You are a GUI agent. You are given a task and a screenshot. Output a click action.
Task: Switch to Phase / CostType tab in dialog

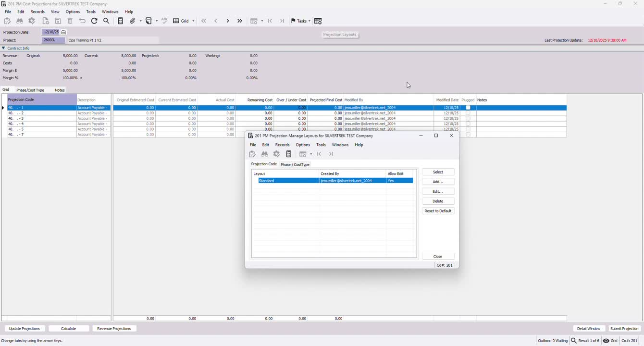click(295, 165)
